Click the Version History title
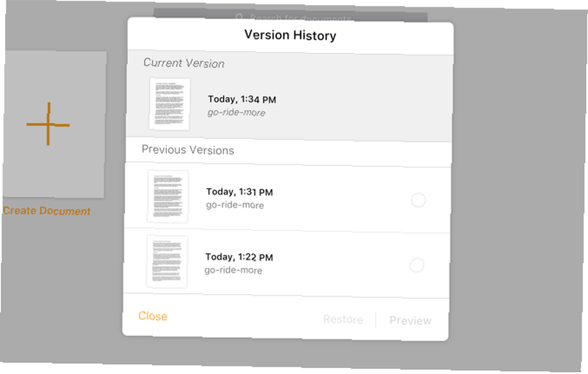The image size is (588, 374). point(290,35)
